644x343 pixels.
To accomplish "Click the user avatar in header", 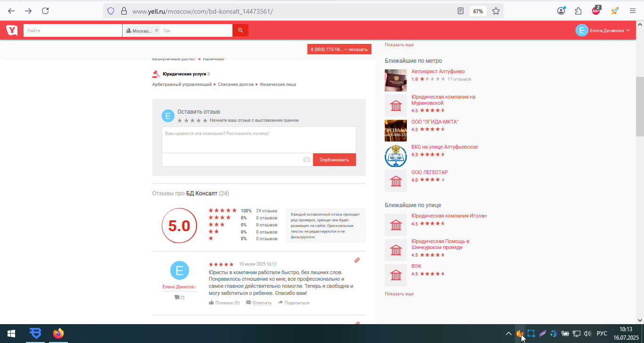I will pyautogui.click(x=582, y=30).
